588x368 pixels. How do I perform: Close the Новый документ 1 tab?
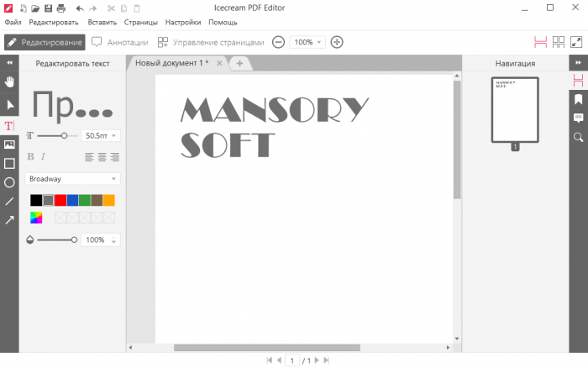point(219,63)
